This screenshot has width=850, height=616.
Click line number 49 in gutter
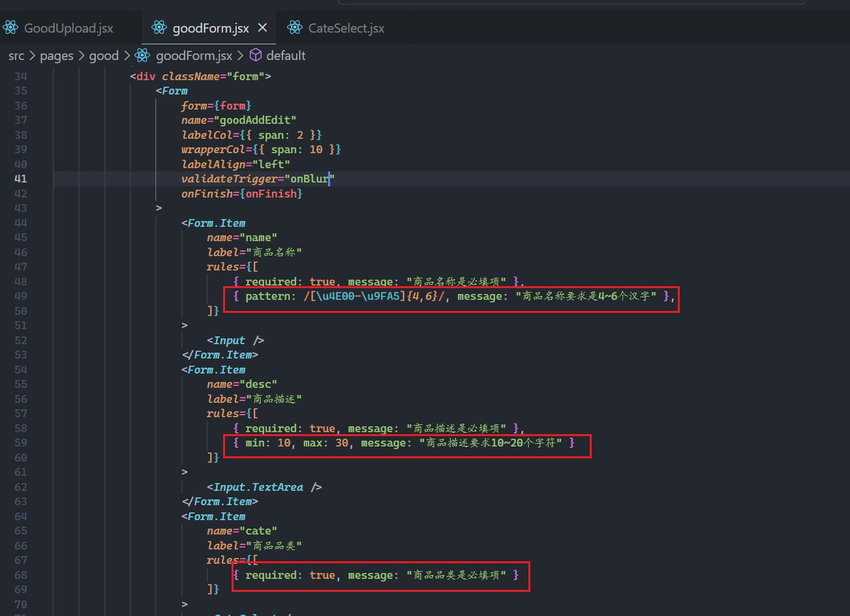[20, 296]
